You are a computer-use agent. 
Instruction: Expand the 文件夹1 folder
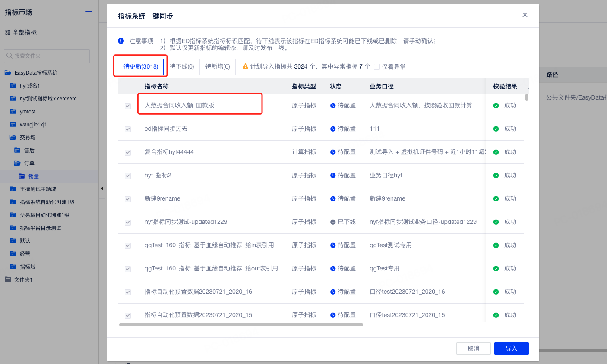(x=8, y=279)
